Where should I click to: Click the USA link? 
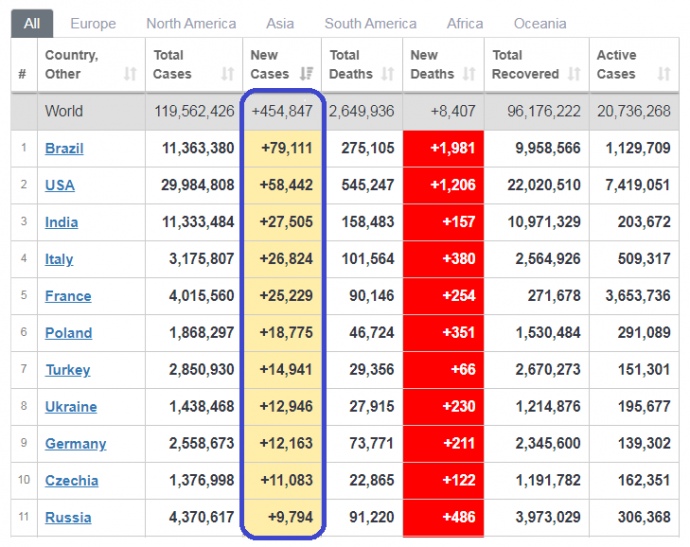click(x=60, y=186)
